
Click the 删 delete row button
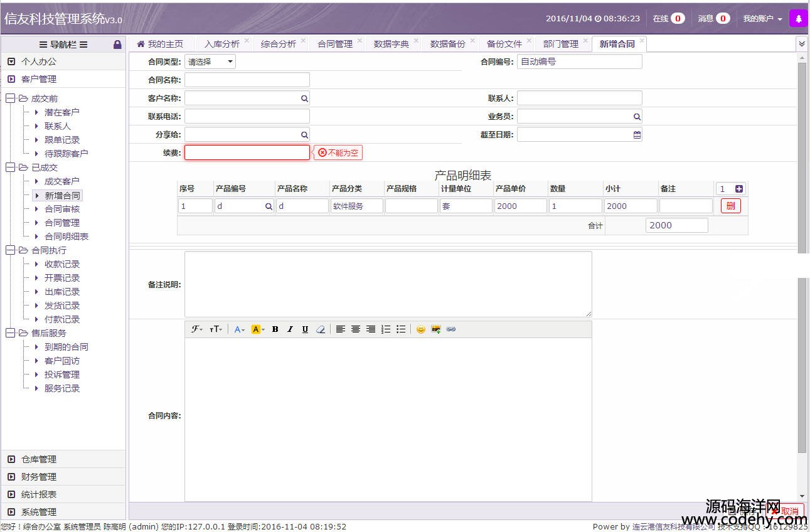(x=730, y=206)
